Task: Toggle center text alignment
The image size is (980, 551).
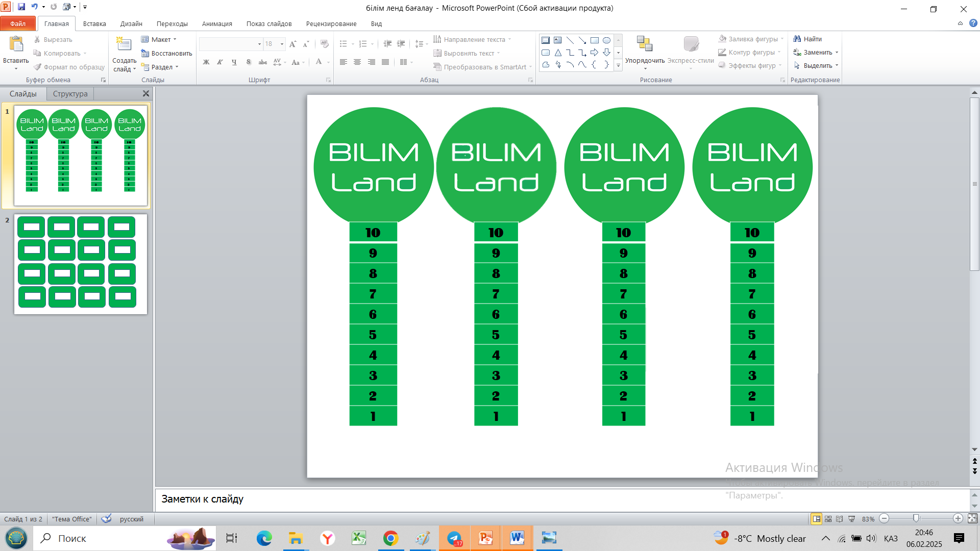Action: tap(357, 62)
